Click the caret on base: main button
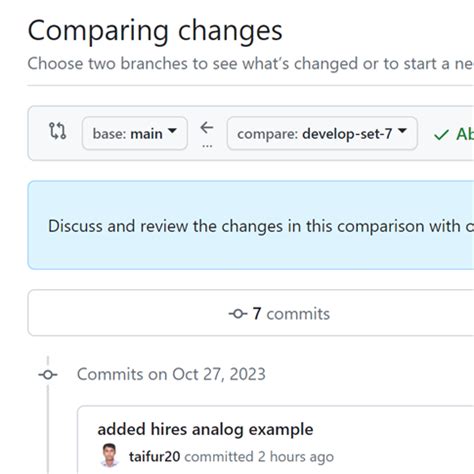Viewport: 474px width, 474px height. tap(172, 131)
